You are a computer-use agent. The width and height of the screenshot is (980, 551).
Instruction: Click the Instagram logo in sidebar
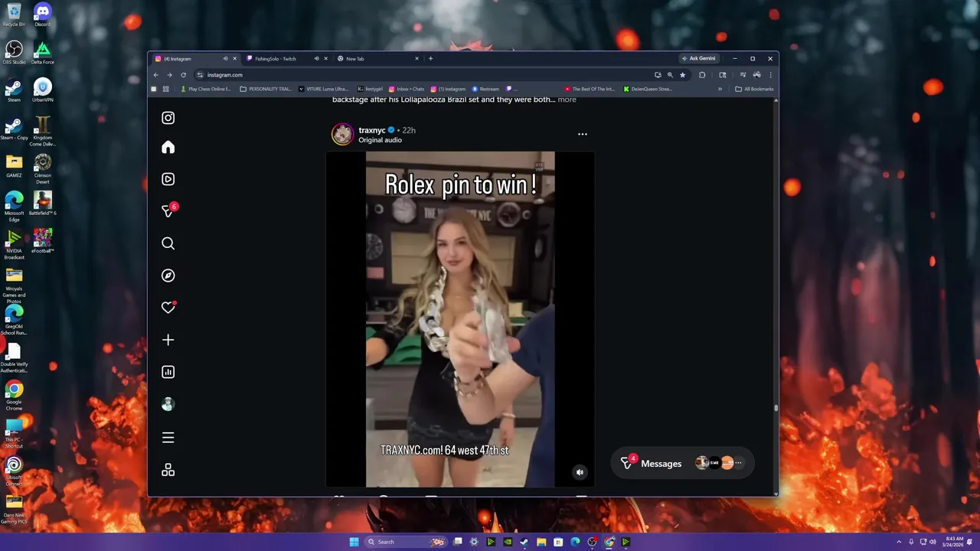(x=168, y=118)
